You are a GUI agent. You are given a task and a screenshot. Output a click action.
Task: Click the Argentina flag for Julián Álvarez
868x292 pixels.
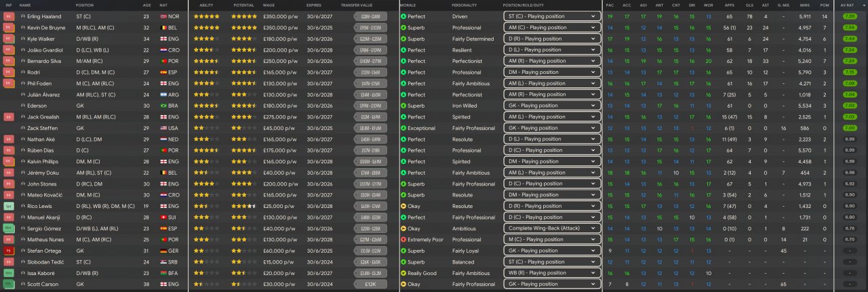(x=162, y=95)
